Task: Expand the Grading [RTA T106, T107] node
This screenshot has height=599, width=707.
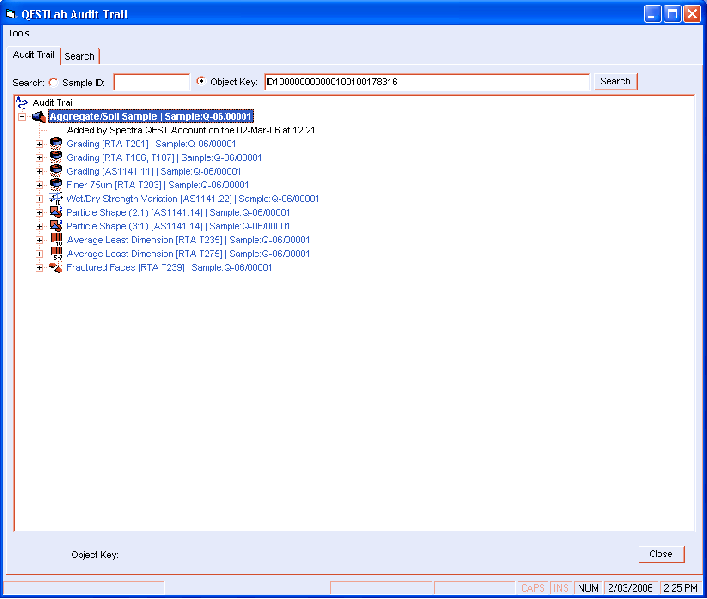Action: point(40,157)
